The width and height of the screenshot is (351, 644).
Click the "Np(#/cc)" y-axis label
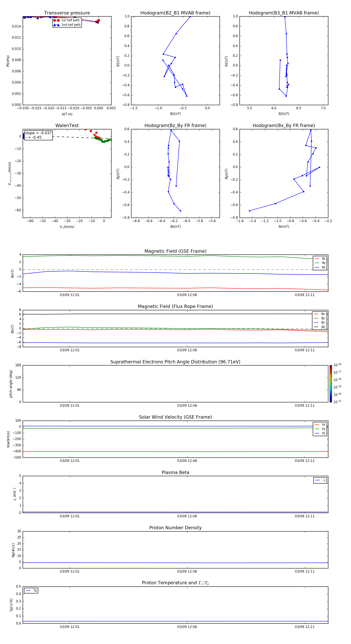pos(13,550)
